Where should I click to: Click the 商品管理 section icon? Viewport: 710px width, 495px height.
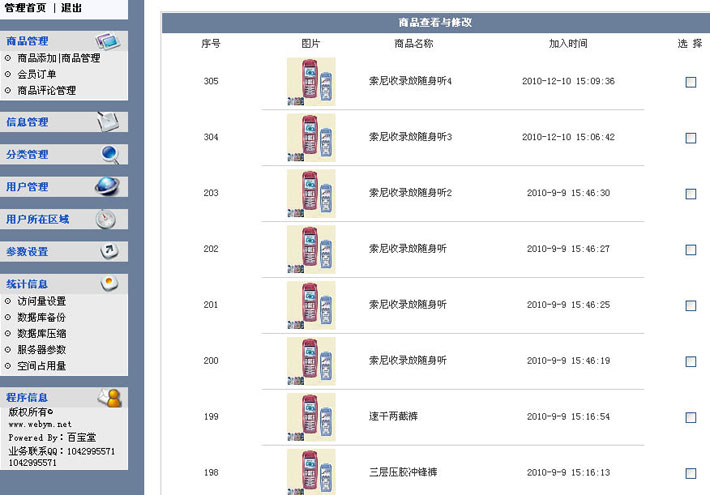point(108,41)
